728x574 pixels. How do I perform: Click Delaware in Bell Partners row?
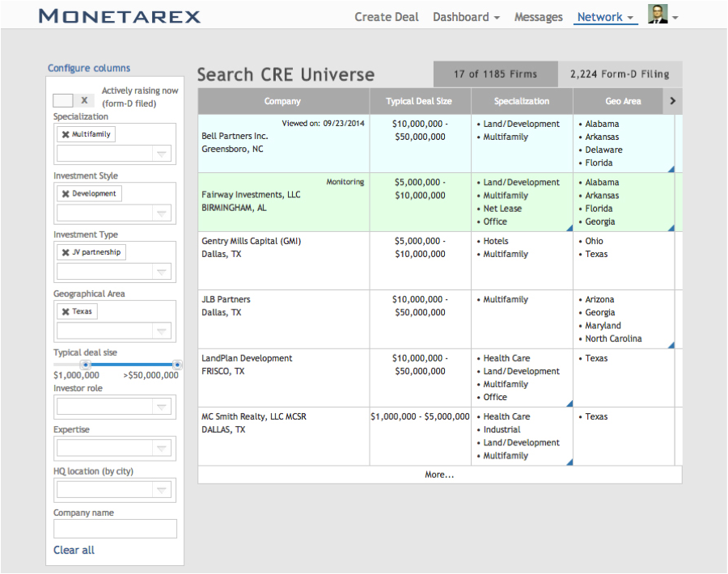click(x=603, y=150)
